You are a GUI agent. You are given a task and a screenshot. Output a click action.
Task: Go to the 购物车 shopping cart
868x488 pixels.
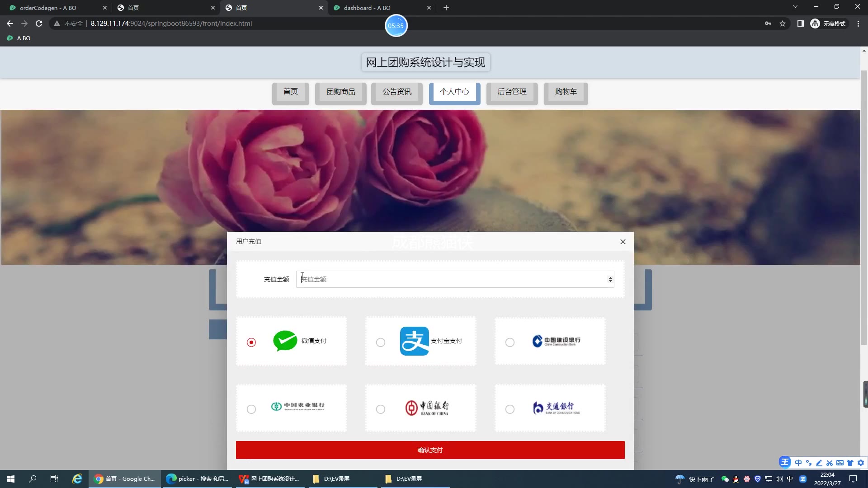[x=566, y=92]
